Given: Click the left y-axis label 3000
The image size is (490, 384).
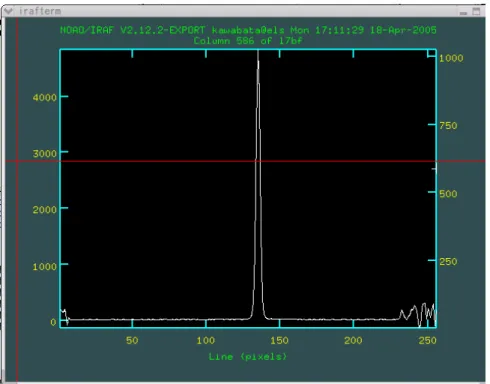Looking at the screenshot, I should (45, 154).
